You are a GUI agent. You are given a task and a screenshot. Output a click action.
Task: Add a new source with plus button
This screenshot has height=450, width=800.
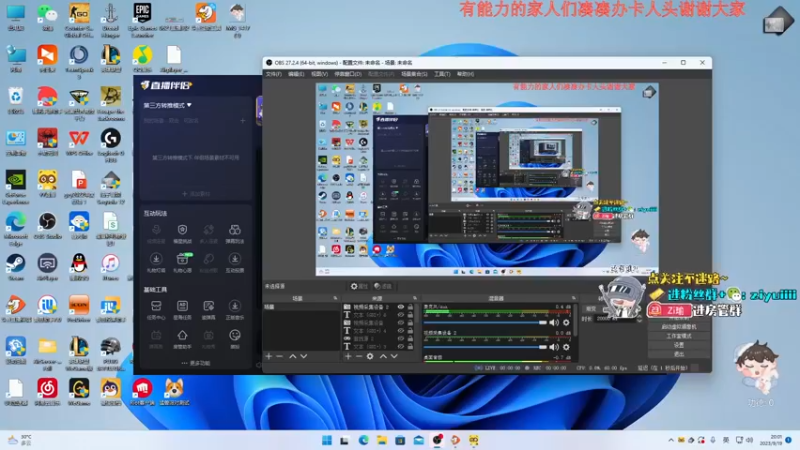(x=348, y=356)
